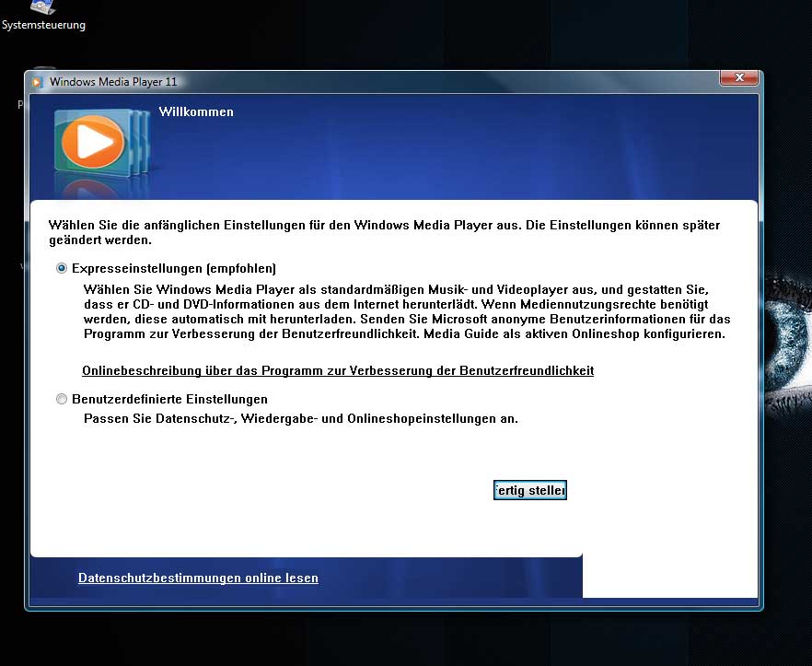Click the Fertig stellen button
This screenshot has height=666, width=812.
pyautogui.click(x=529, y=490)
